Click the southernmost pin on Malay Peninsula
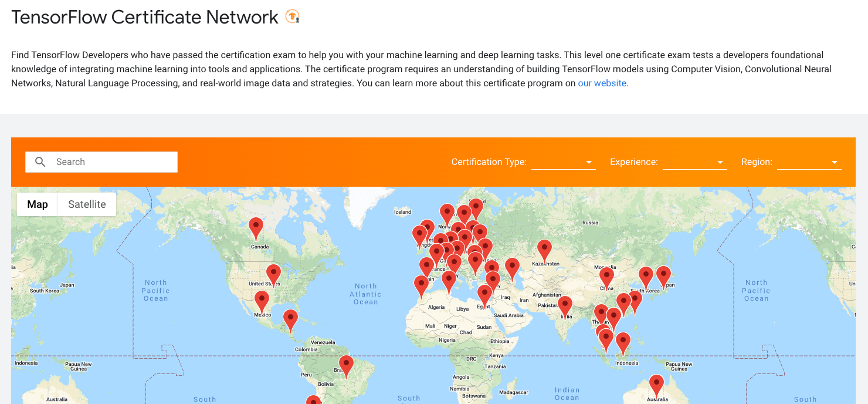 pyautogui.click(x=606, y=341)
